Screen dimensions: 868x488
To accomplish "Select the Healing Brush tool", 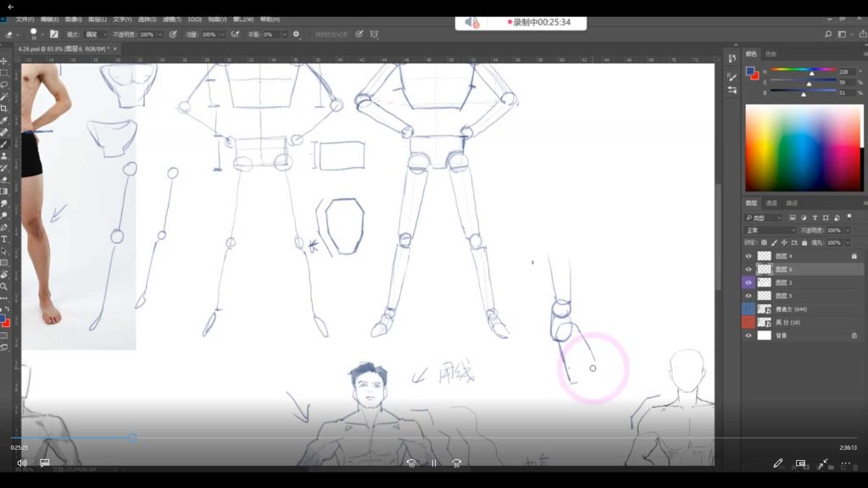I will pyautogui.click(x=4, y=133).
